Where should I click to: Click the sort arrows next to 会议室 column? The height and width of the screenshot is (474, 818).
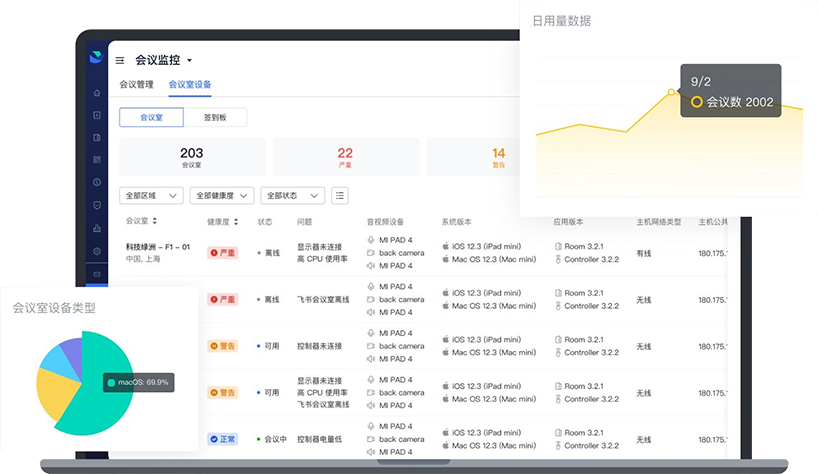(155, 221)
